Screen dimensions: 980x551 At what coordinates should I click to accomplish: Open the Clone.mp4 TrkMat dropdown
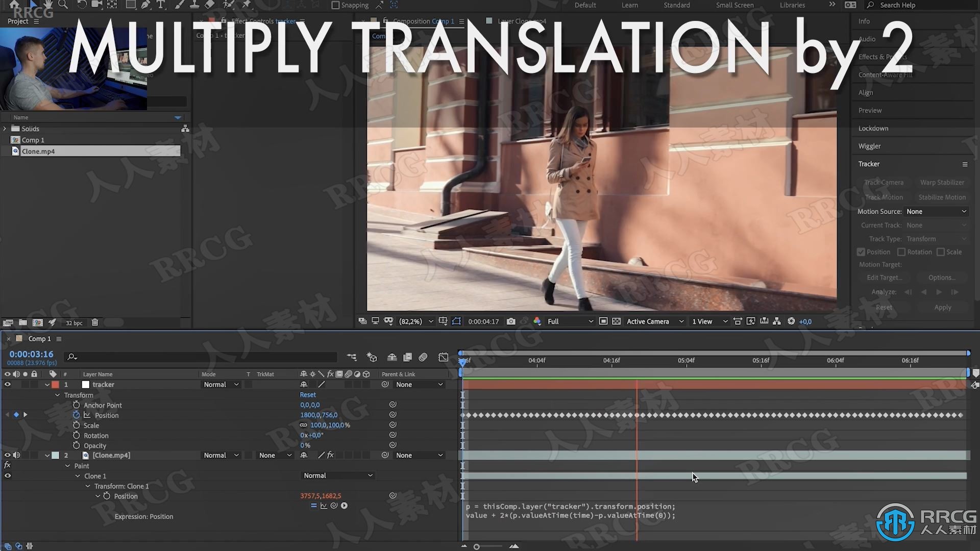(x=275, y=455)
